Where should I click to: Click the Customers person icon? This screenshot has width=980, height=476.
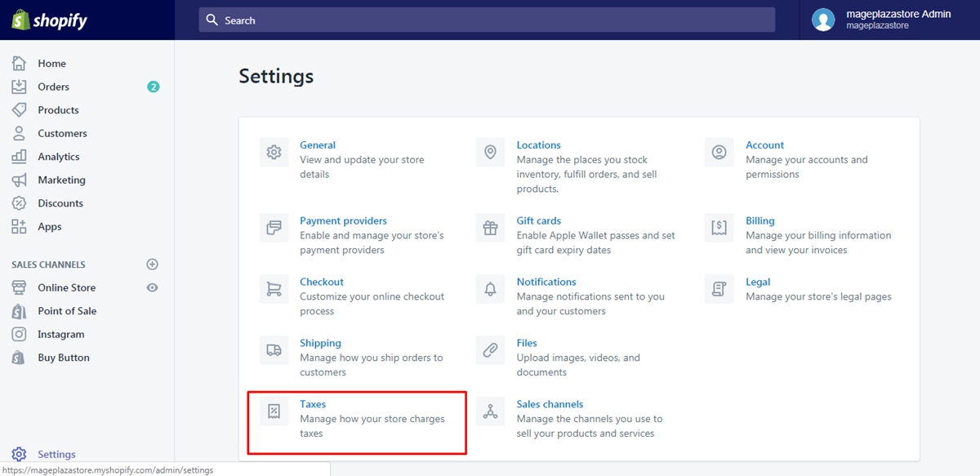(x=19, y=133)
